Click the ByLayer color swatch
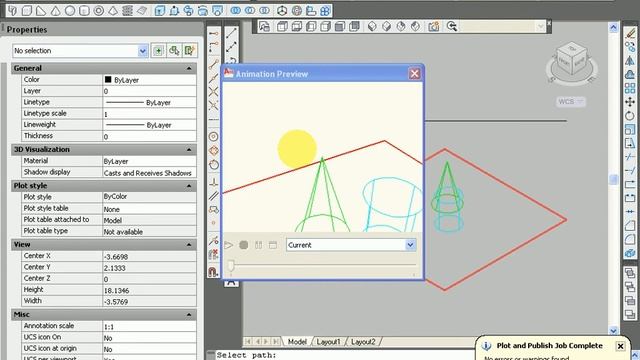The image size is (640, 360). pyautogui.click(x=108, y=80)
